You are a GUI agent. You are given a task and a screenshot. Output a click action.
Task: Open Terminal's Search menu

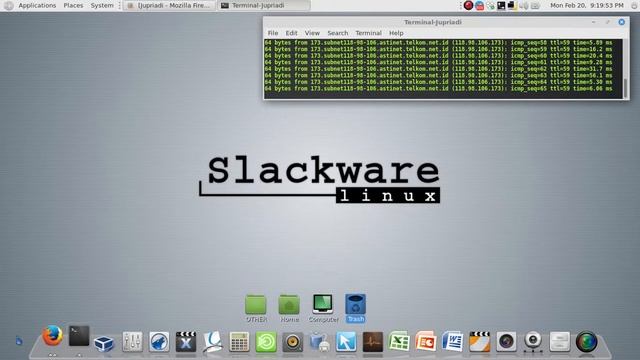pyautogui.click(x=338, y=33)
